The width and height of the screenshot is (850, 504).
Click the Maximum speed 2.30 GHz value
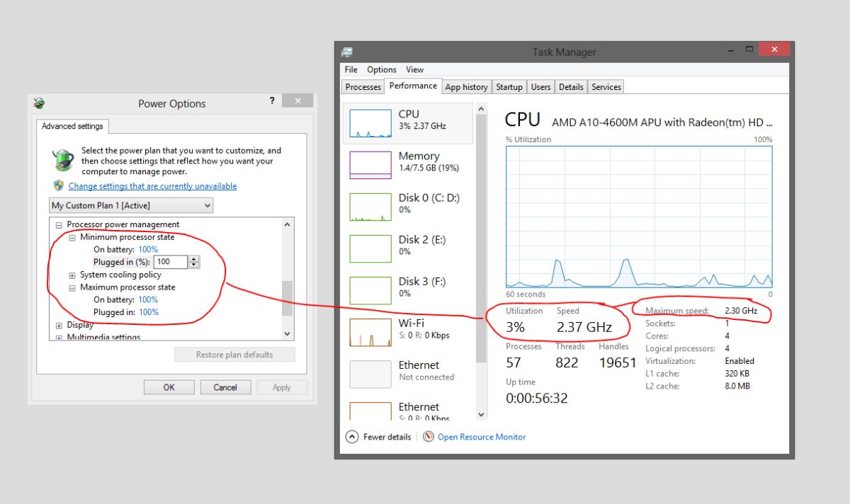(741, 311)
